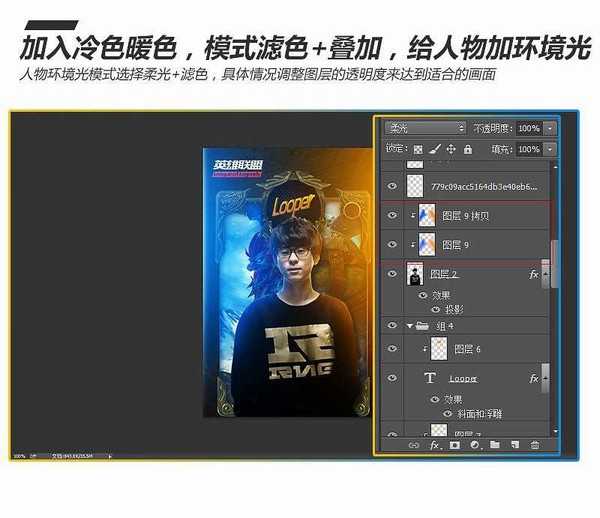Select the Looper text layer
Viewport: 600px width, 518px height.
463,379
